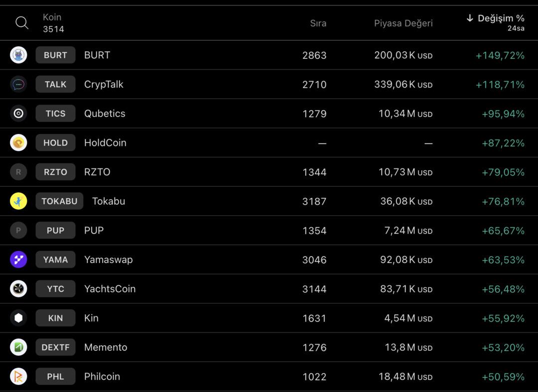The height and width of the screenshot is (392, 538).
Task: Click the Kin hexagon logo icon
Action: point(18,318)
